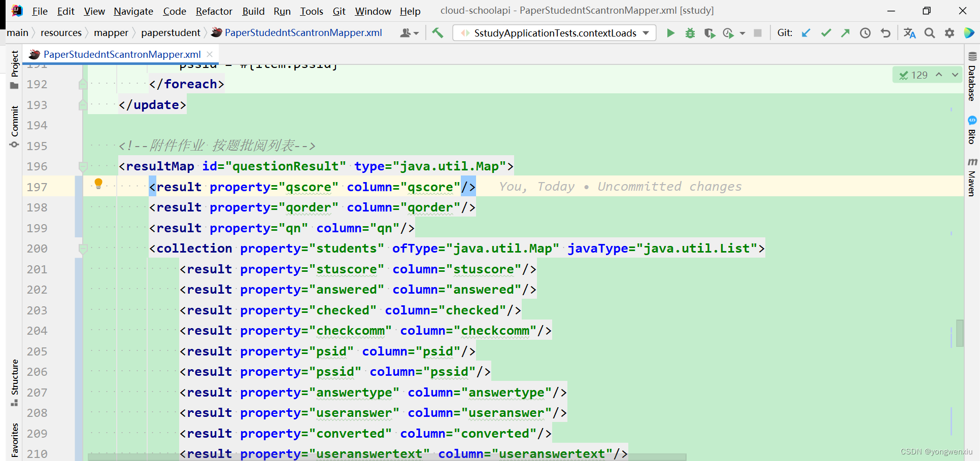980x461 pixels.
Task: Click the horizontal scrollbar at editor bottom
Action: coord(387,457)
